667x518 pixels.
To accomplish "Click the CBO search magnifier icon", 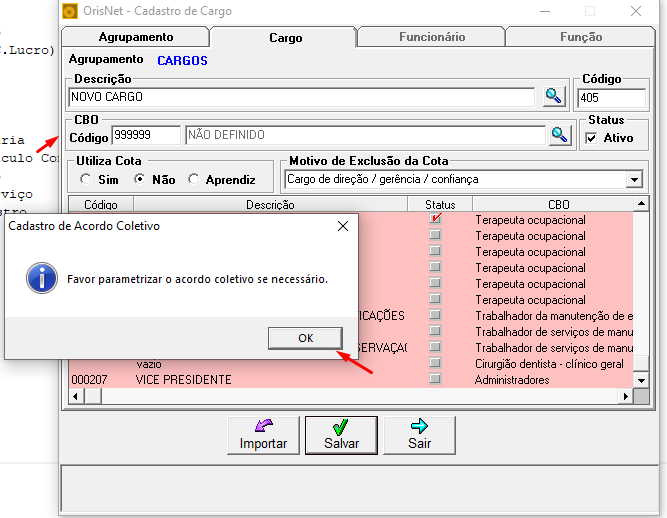I will [x=559, y=136].
